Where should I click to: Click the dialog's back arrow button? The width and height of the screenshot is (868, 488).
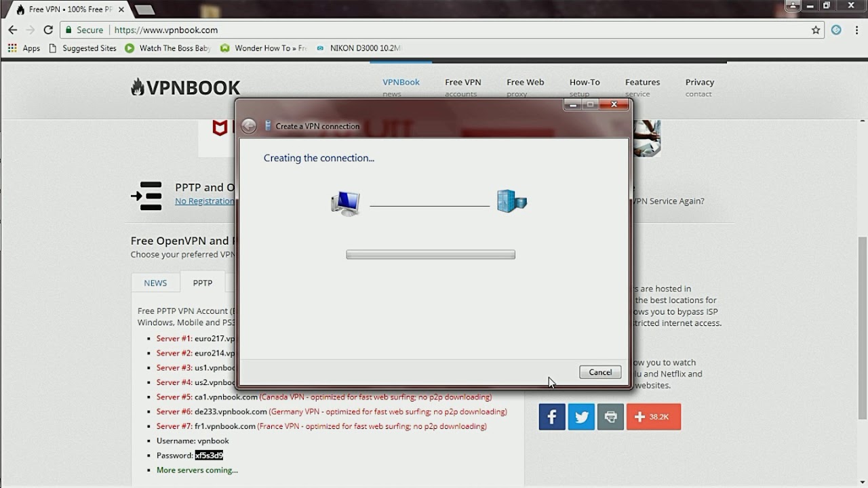249,126
